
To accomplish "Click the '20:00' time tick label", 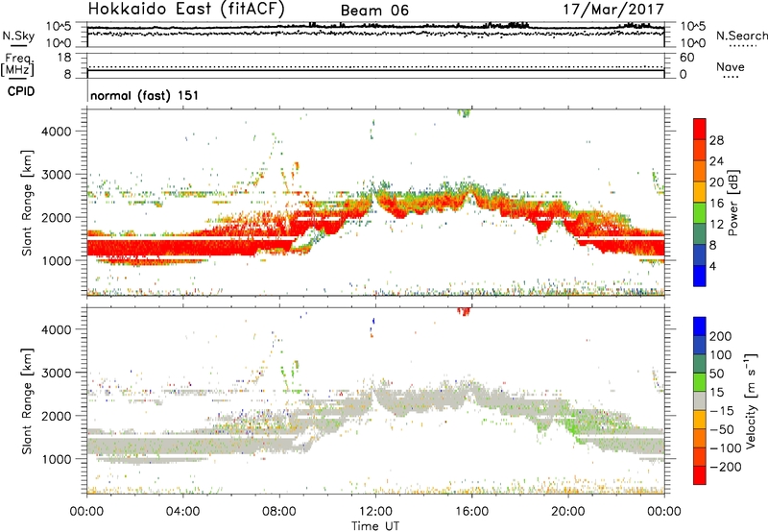I will pyautogui.click(x=567, y=512).
